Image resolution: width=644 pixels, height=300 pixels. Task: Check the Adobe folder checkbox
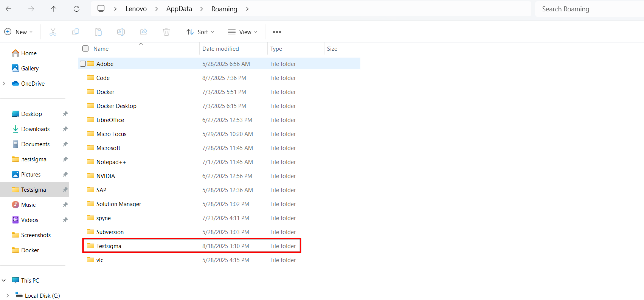pyautogui.click(x=83, y=64)
